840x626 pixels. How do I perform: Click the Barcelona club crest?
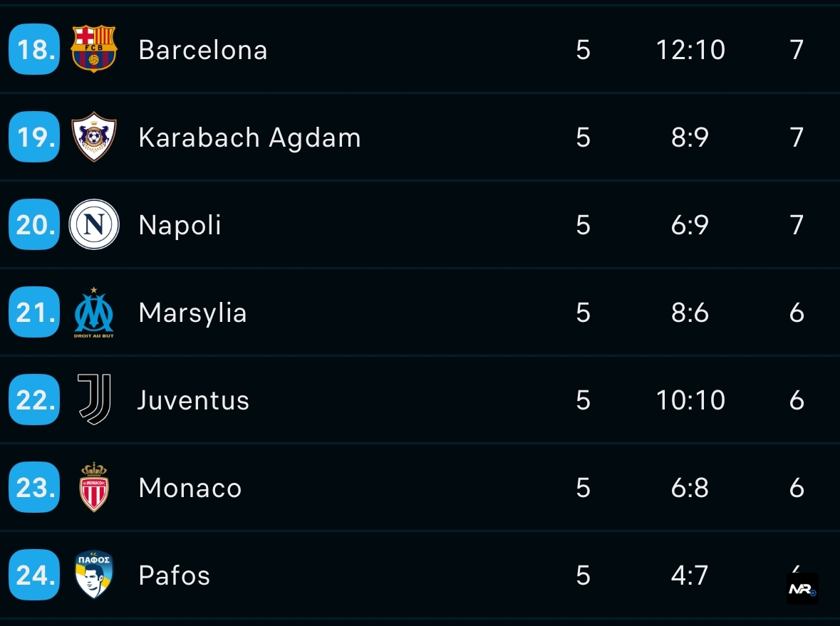[x=93, y=49]
